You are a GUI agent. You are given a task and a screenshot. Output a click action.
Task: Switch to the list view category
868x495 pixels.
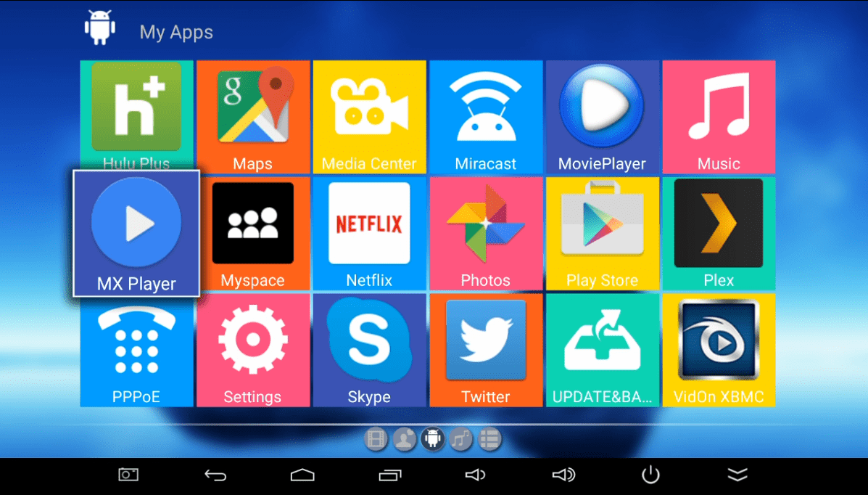coord(489,440)
